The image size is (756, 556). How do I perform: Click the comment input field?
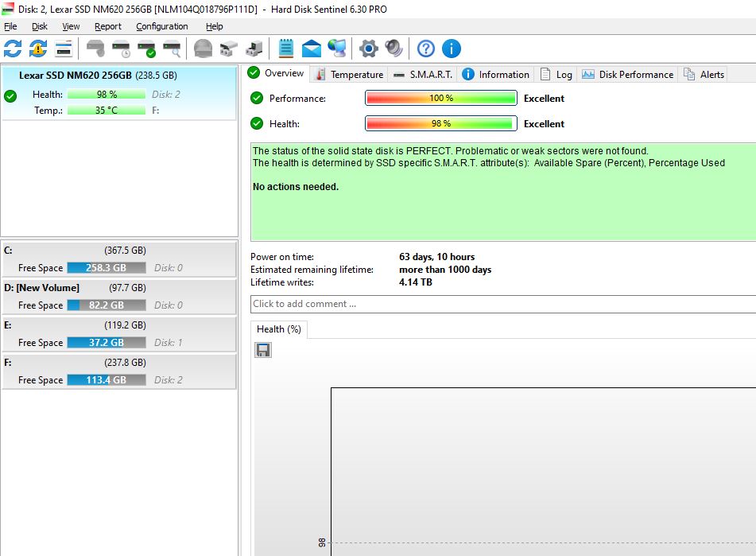coord(503,305)
